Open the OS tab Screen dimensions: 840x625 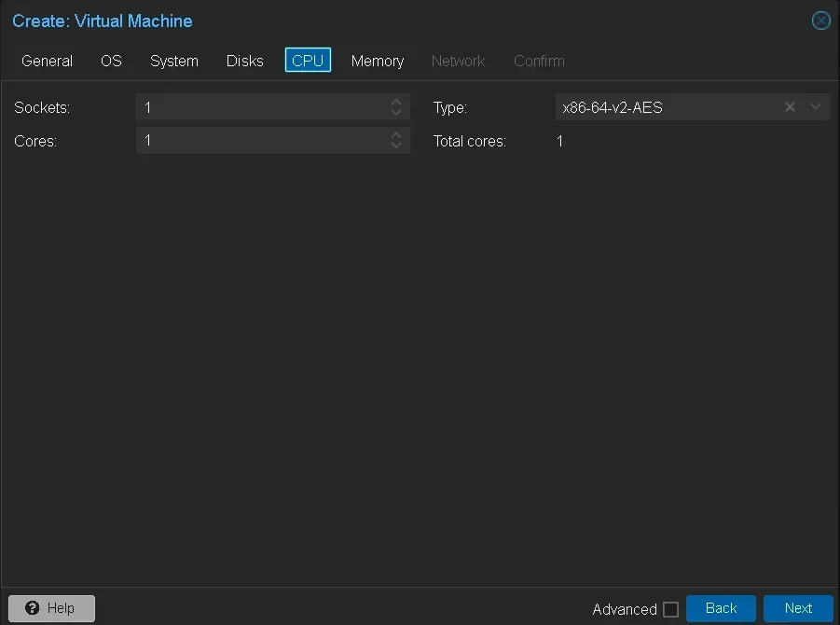pyautogui.click(x=110, y=61)
